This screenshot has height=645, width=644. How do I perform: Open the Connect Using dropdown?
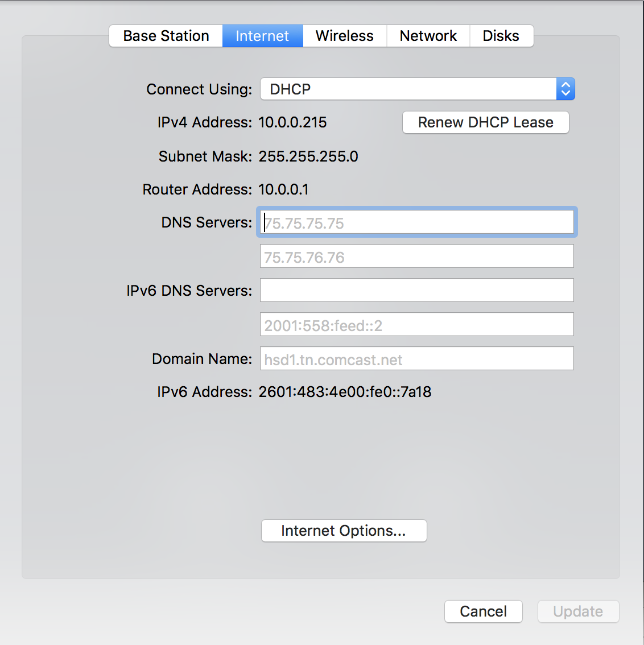point(410,89)
